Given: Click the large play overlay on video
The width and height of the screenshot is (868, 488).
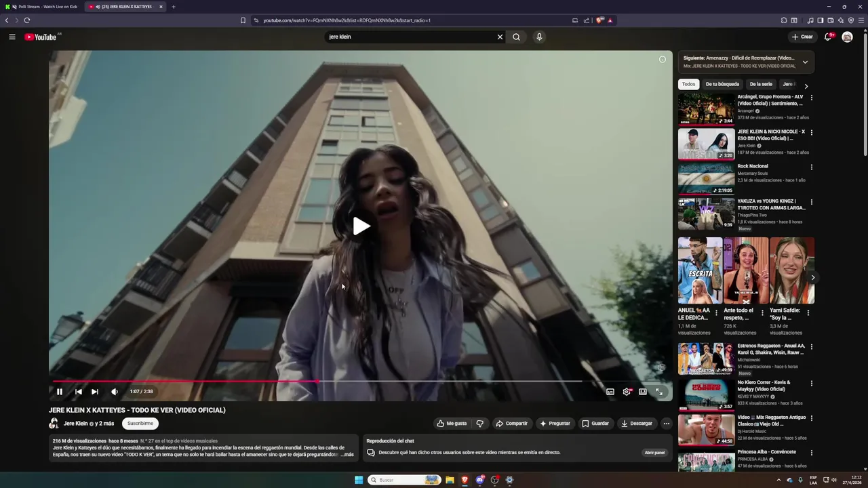Looking at the screenshot, I should 361,226.
